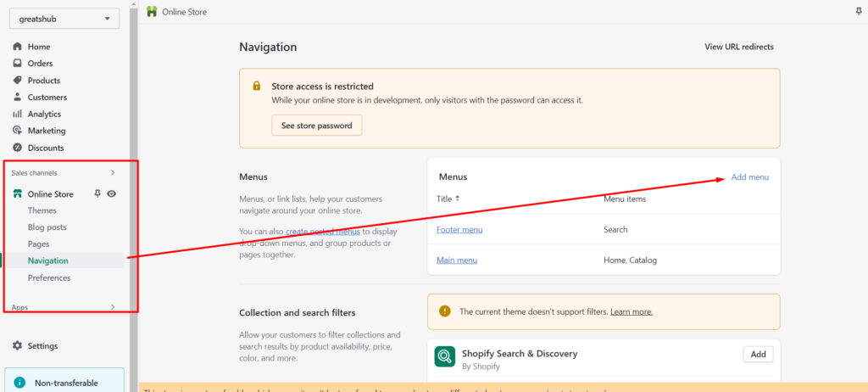Viewport: 868px width, 392px height.
Task: Click the Marketing sidebar label
Action: tap(47, 131)
